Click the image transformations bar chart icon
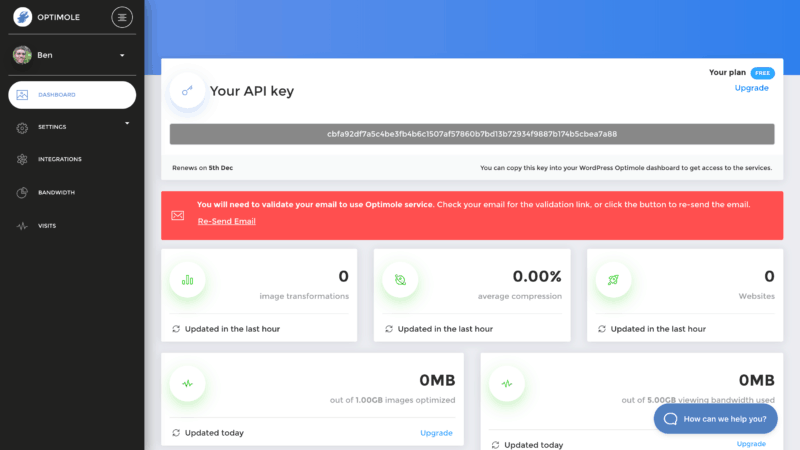The image size is (800, 450). pyautogui.click(x=187, y=280)
